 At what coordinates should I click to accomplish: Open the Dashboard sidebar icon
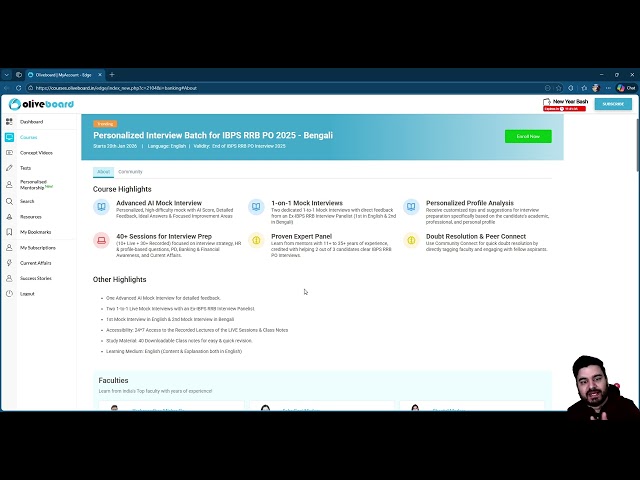(x=10, y=122)
